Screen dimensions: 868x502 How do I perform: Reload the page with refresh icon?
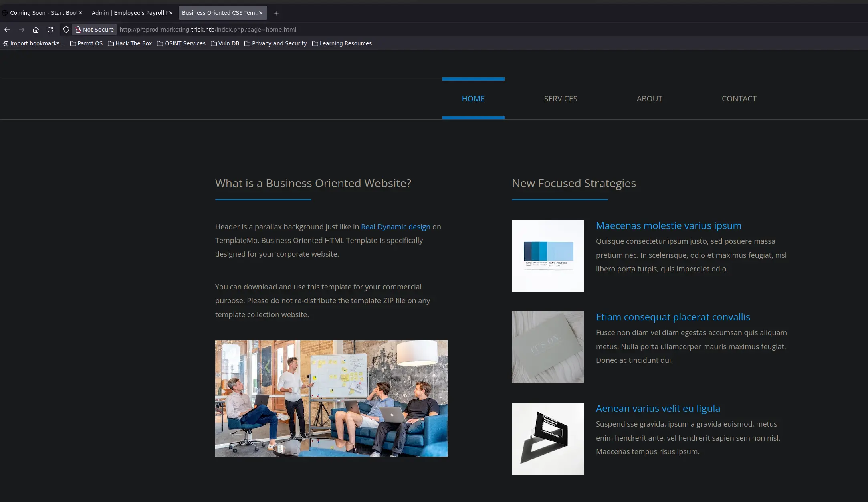50,30
